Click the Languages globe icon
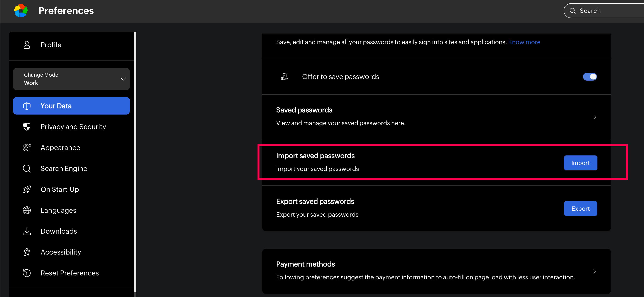This screenshot has height=297, width=644. (x=27, y=210)
